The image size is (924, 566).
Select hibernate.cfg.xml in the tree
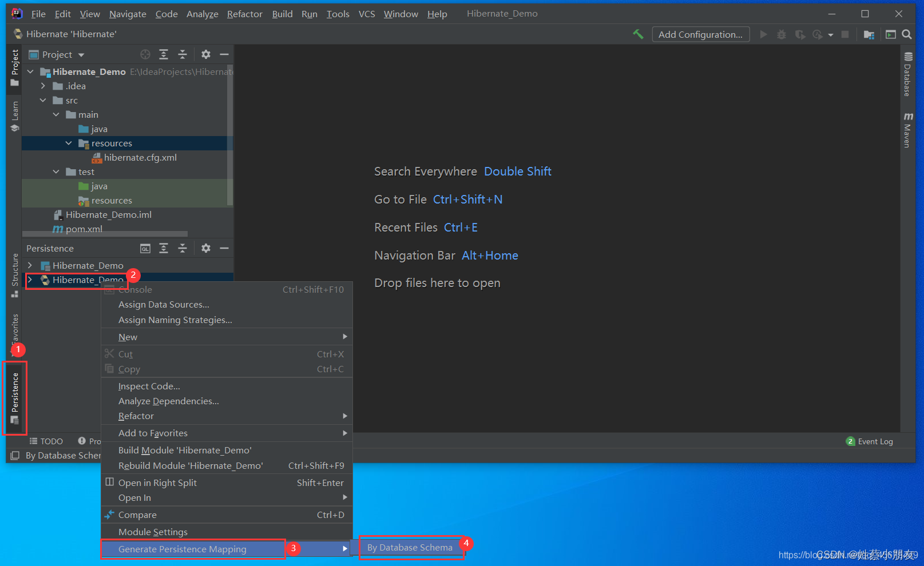coord(134,158)
